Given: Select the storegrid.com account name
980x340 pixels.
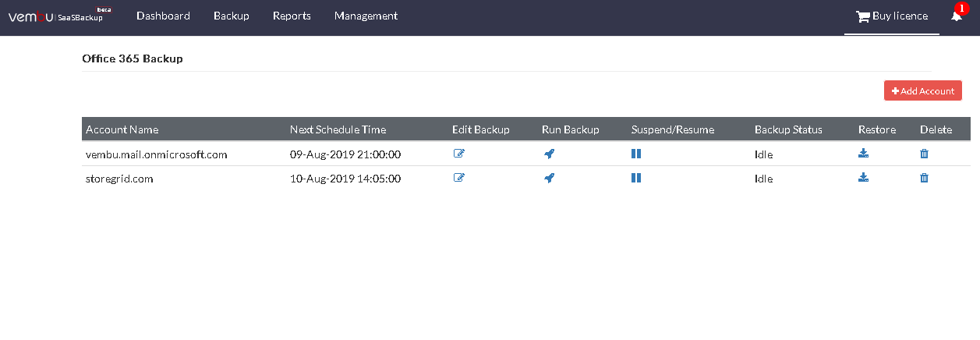Looking at the screenshot, I should click(x=119, y=179).
